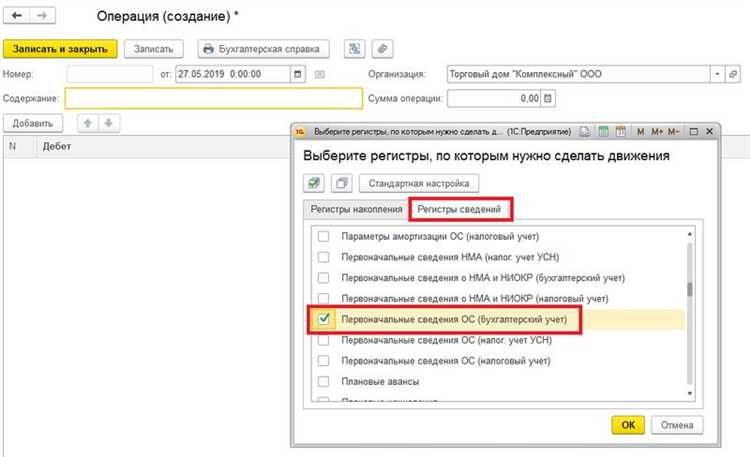This screenshot has width=750, height=457.
Task: Switch to the Регистры накопления tab
Action: pyautogui.click(x=356, y=209)
